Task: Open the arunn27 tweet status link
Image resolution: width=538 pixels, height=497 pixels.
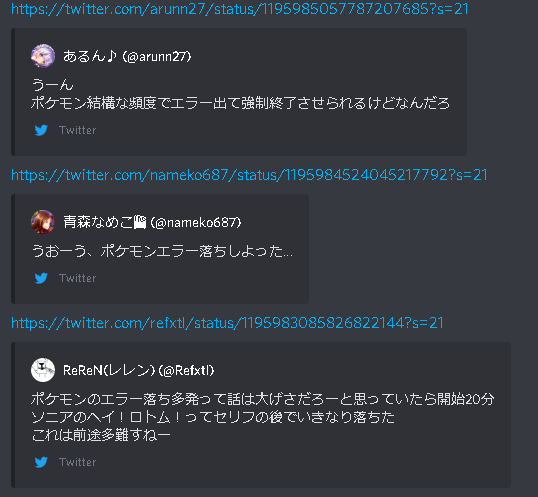Action: pyautogui.click(x=239, y=9)
